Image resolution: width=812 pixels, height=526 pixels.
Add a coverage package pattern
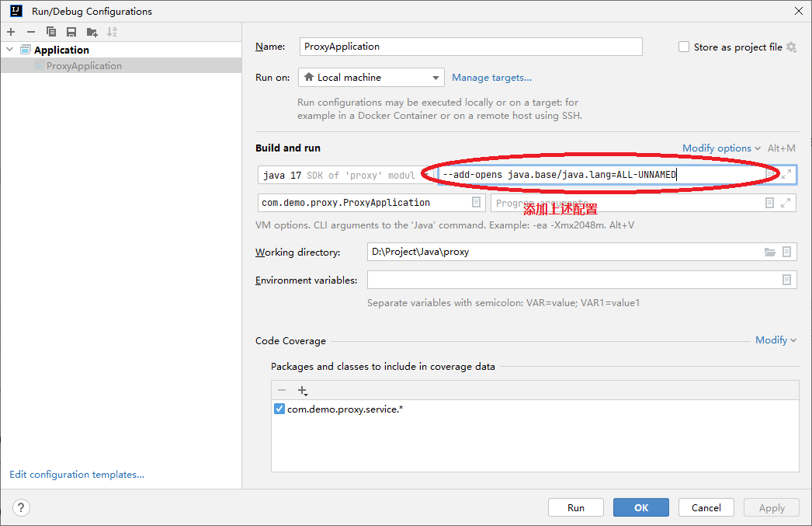[302, 390]
